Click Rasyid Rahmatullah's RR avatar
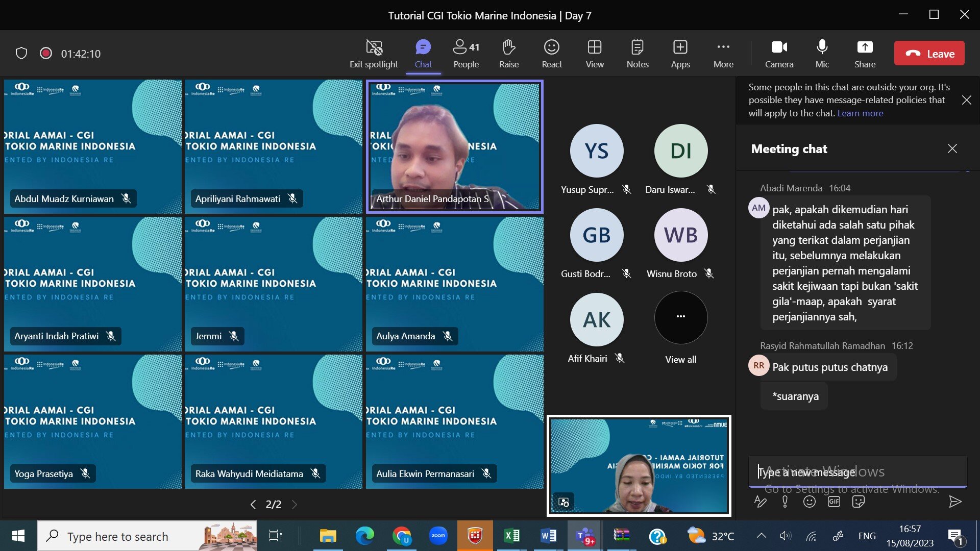The width and height of the screenshot is (980, 551). (758, 365)
